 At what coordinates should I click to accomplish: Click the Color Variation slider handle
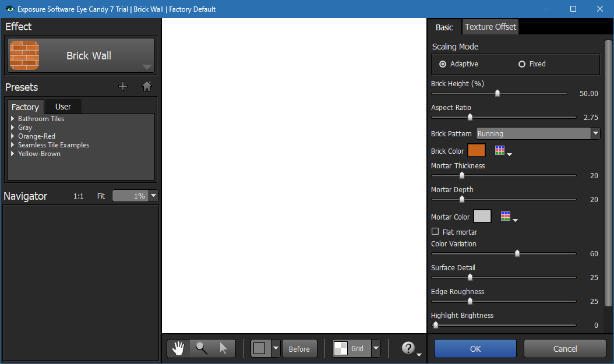coord(517,253)
